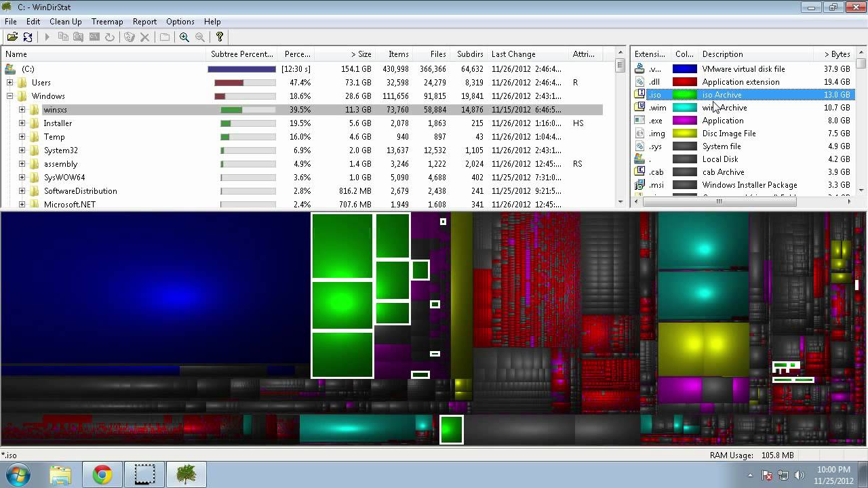The width and height of the screenshot is (868, 488).
Task: Click the Select Parent folder icon
Action: (x=164, y=37)
